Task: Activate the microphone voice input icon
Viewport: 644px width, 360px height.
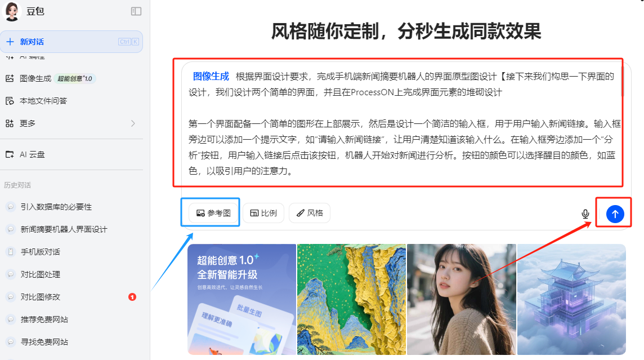Action: pos(585,214)
